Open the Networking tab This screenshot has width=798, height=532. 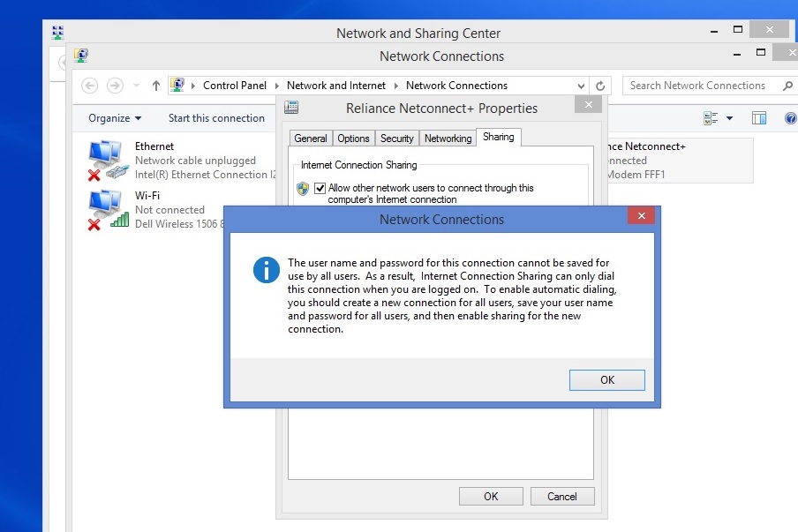[448, 139]
